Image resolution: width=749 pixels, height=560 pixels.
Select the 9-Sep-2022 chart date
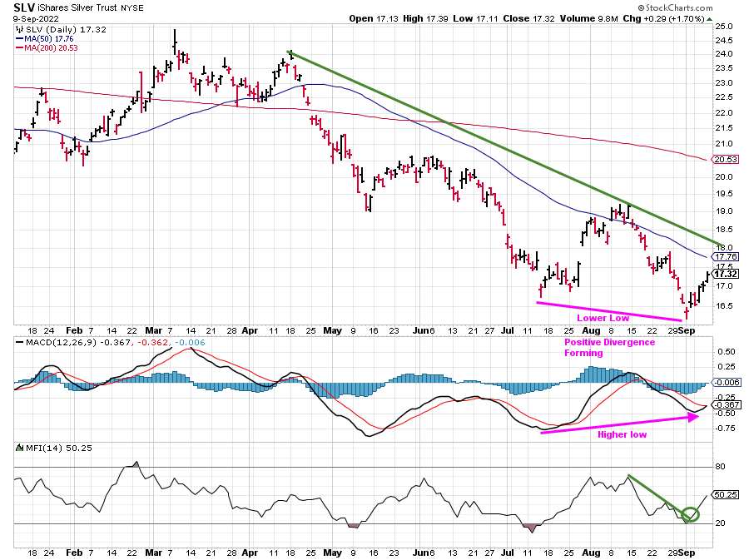36,18
